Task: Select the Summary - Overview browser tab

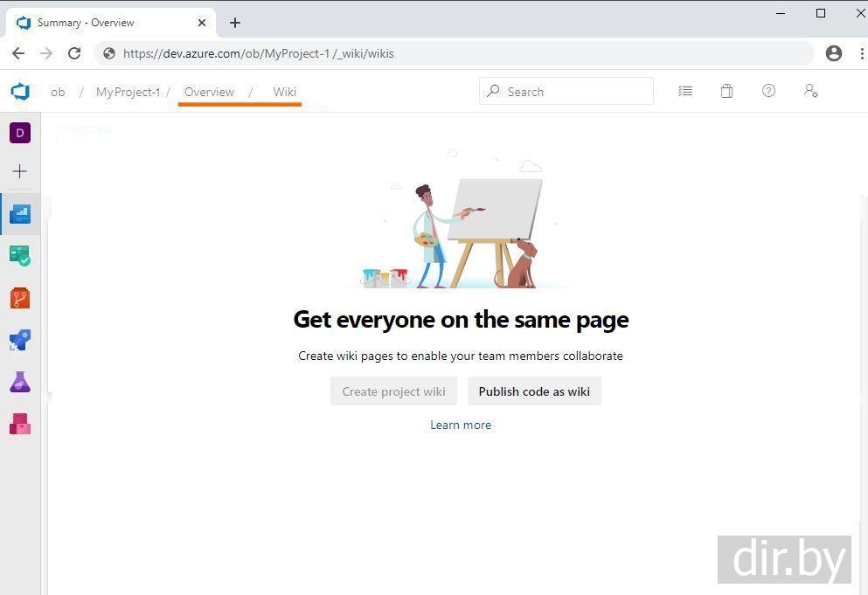Action: click(111, 23)
